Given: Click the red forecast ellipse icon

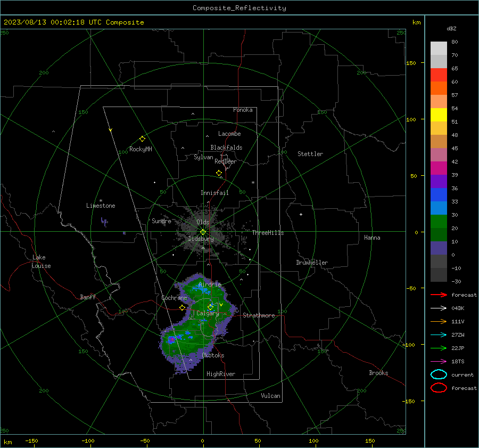Looking at the screenshot, I should point(439,388).
